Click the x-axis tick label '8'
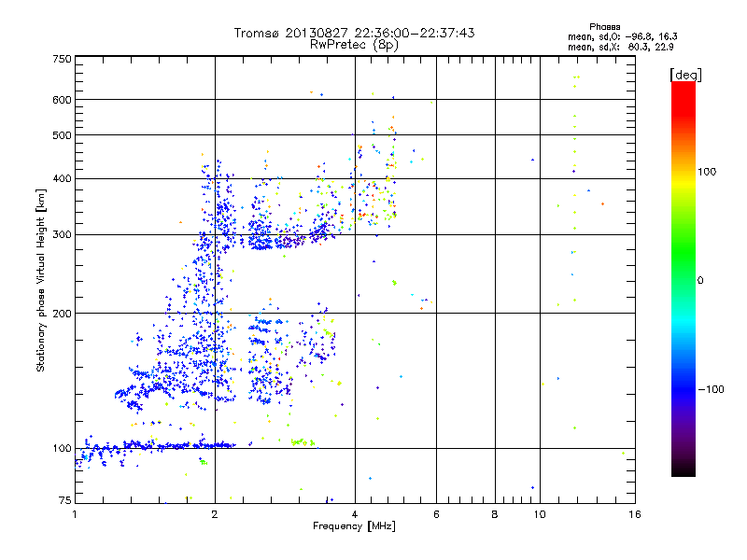 coord(495,514)
